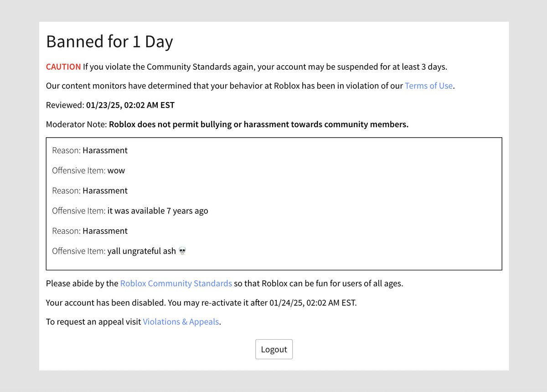This screenshot has height=392, width=547.
Task: Click 'it was available 7 years ago' text
Action: (x=158, y=211)
